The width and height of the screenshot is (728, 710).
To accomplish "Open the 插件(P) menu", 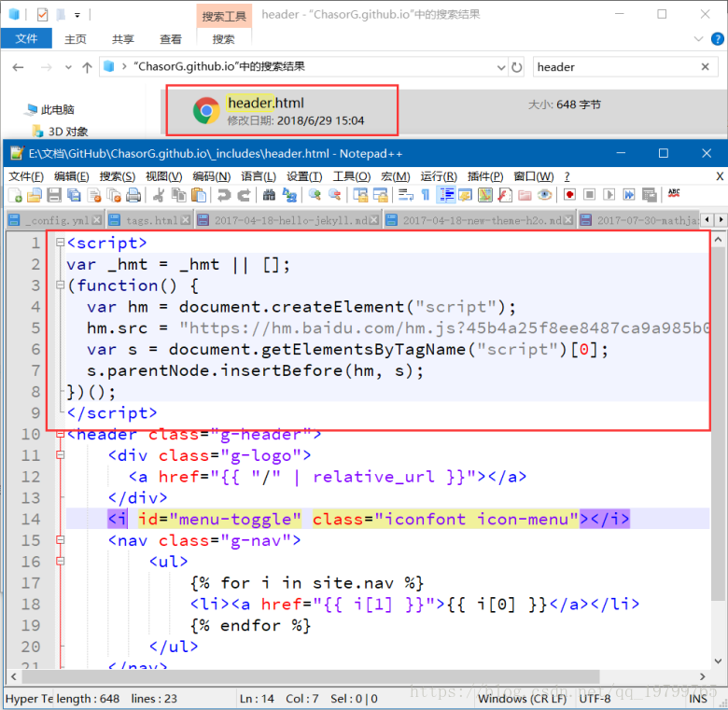I will (485, 177).
